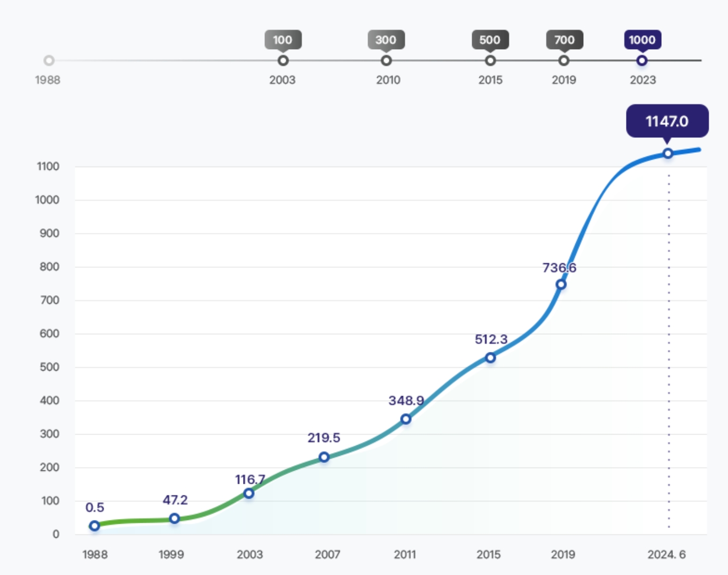Select the chart data point labeled 47.2
This screenshot has width=728, height=575.
point(175,518)
